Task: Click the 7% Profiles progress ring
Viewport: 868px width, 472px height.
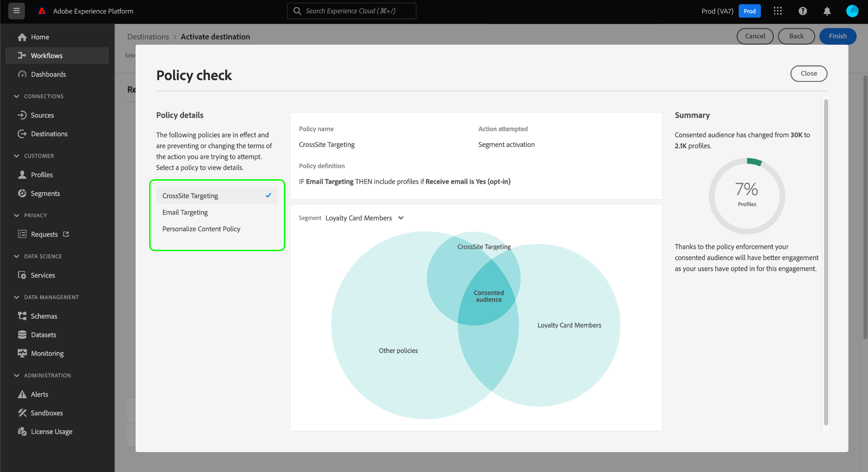Action: click(747, 196)
